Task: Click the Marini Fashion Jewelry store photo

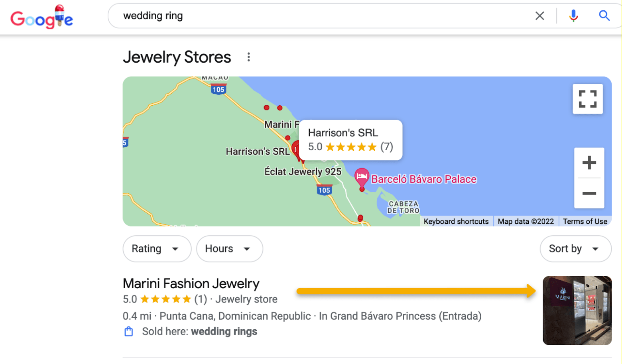Action: (577, 310)
